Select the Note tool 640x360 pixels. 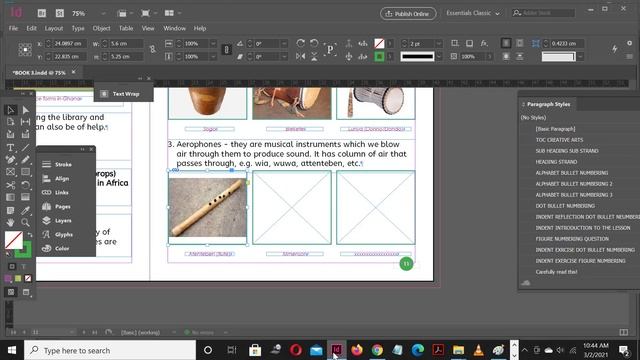pos(11,210)
